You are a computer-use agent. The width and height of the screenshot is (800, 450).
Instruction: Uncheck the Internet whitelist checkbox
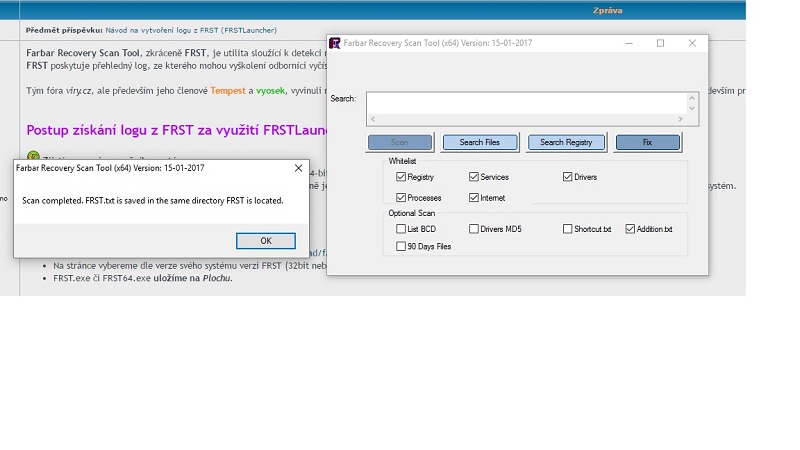[x=474, y=197]
